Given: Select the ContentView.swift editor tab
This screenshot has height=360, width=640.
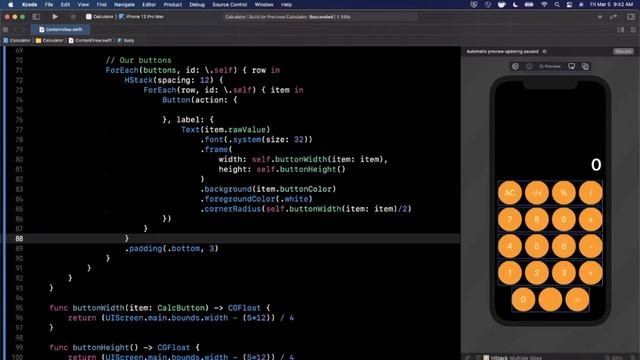Looking at the screenshot, I should [60, 29].
